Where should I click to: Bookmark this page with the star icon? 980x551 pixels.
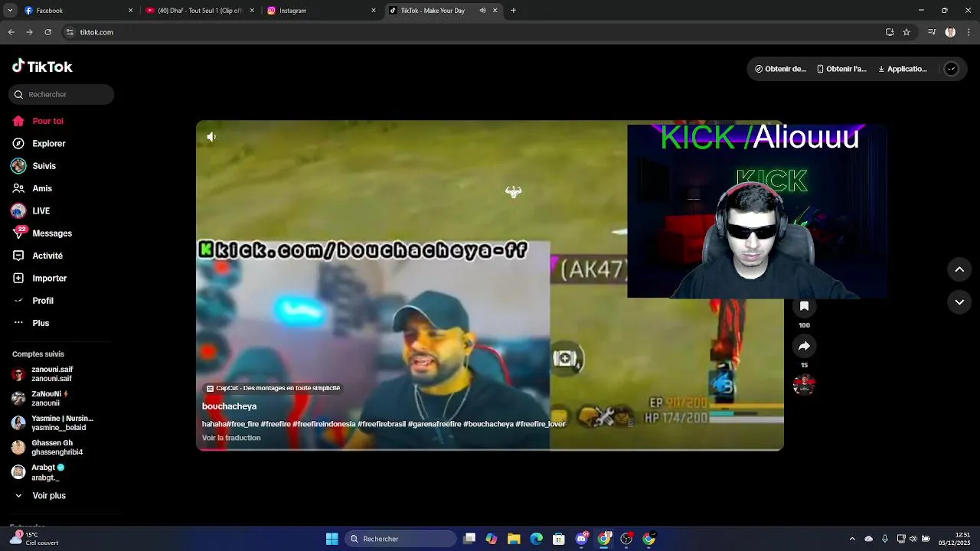[906, 32]
